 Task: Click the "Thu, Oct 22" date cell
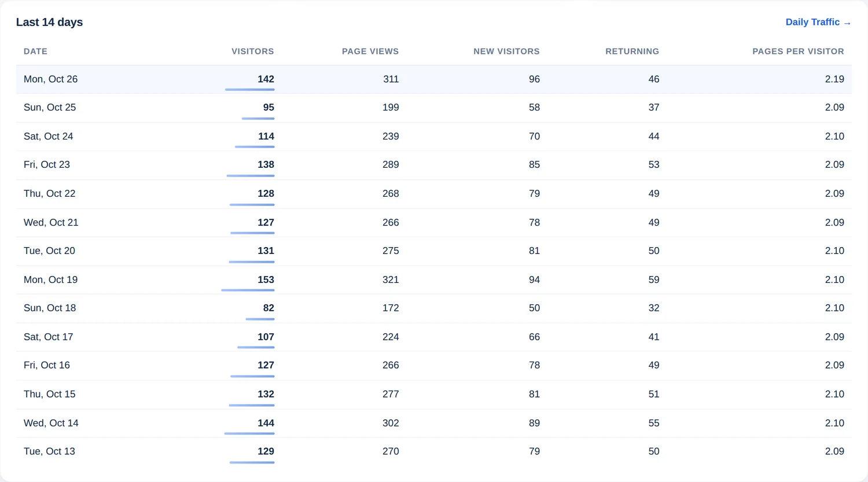point(50,194)
